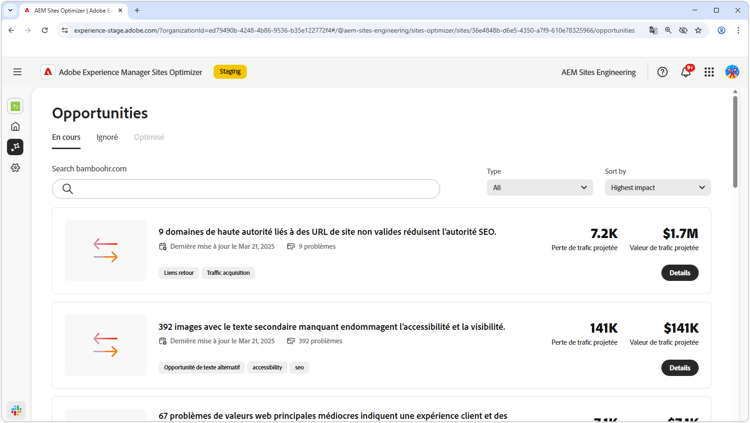This screenshot has height=423, width=750.
Task: Open the Chrome three-dot menu
Action: (738, 30)
